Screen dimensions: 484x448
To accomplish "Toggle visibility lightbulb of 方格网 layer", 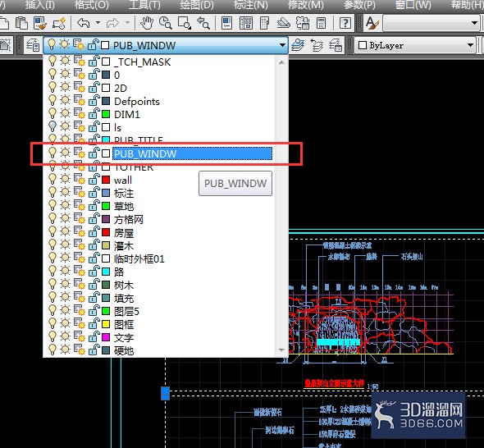I will pos(53,219).
